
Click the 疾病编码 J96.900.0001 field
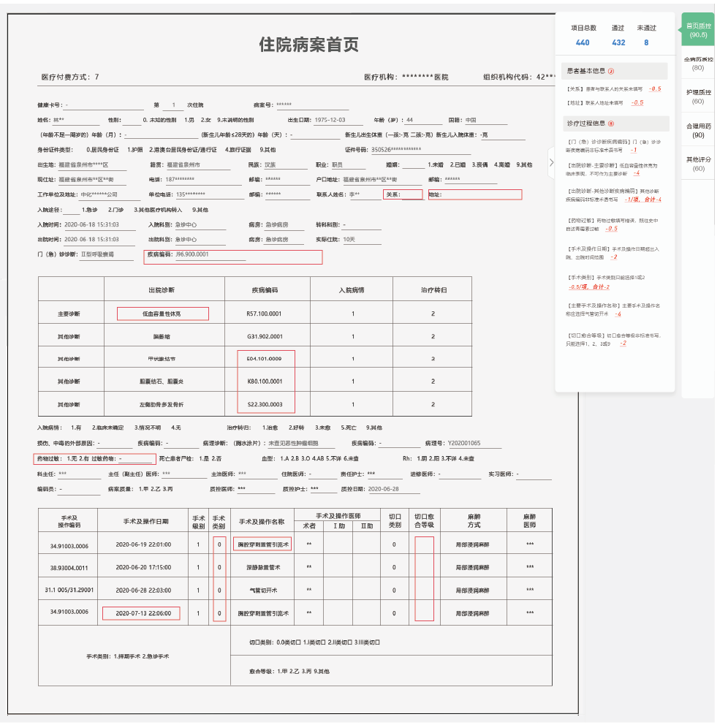click(233, 257)
